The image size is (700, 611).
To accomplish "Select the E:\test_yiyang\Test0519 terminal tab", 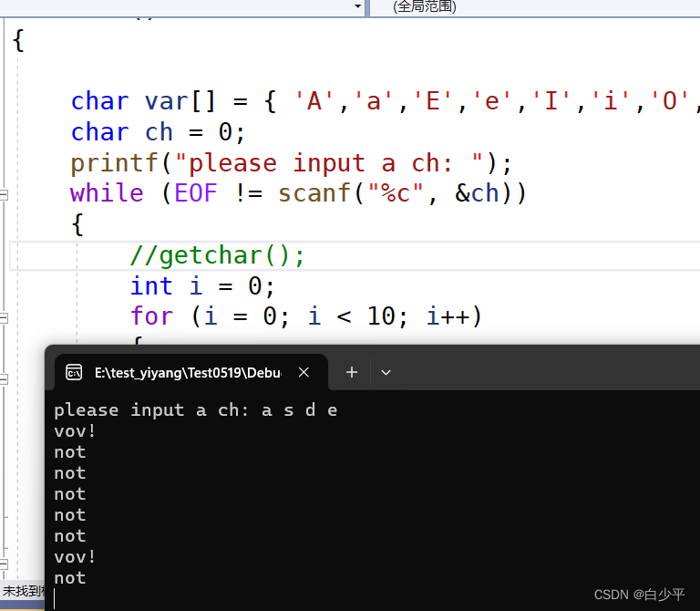I will 191,372.
